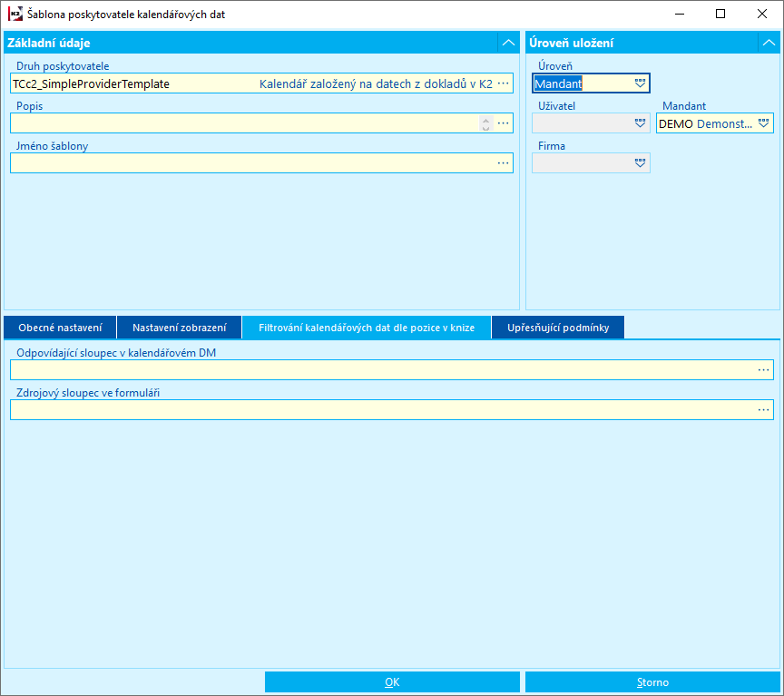Open lookup dots in Druh poskytovatele field

503,83
